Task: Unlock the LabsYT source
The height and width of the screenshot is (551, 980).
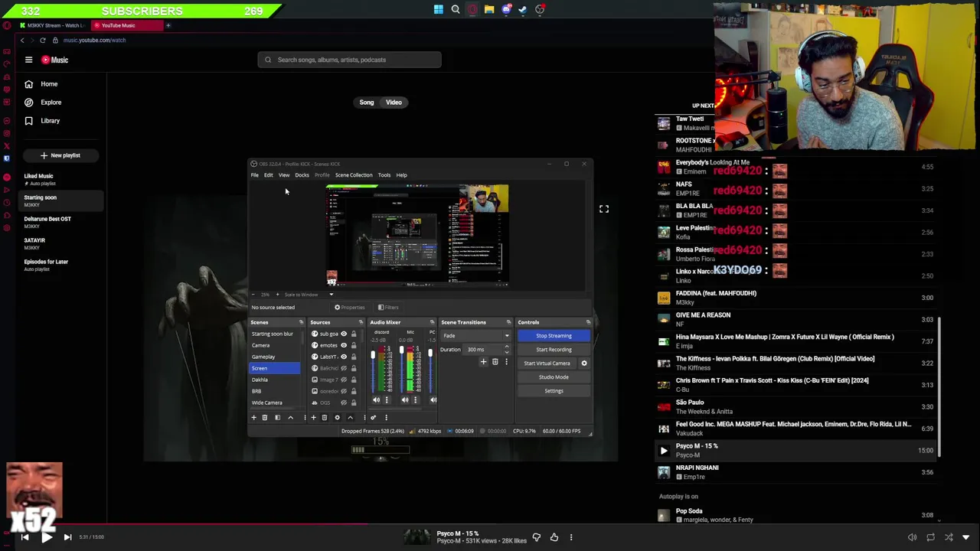Action: click(354, 357)
